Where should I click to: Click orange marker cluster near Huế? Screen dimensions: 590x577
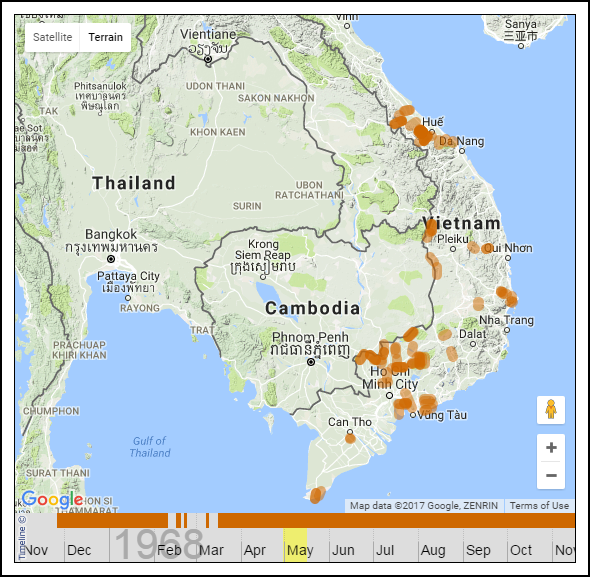422,134
